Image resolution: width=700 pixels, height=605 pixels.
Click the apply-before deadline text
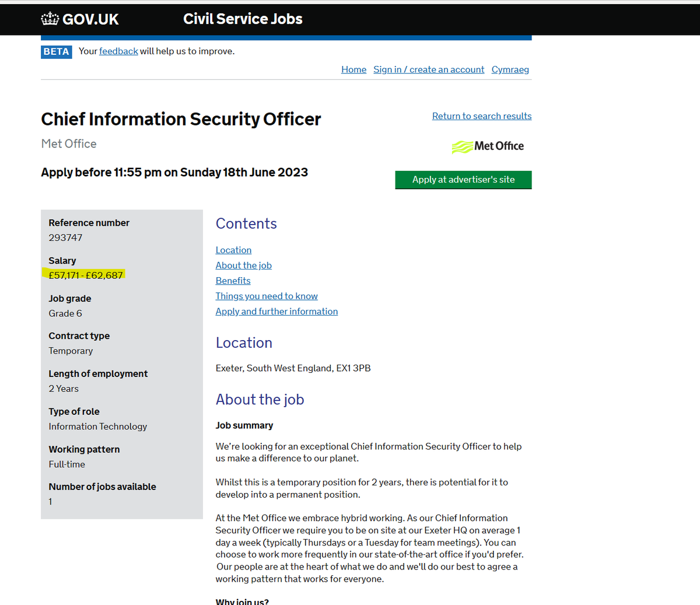tap(174, 173)
